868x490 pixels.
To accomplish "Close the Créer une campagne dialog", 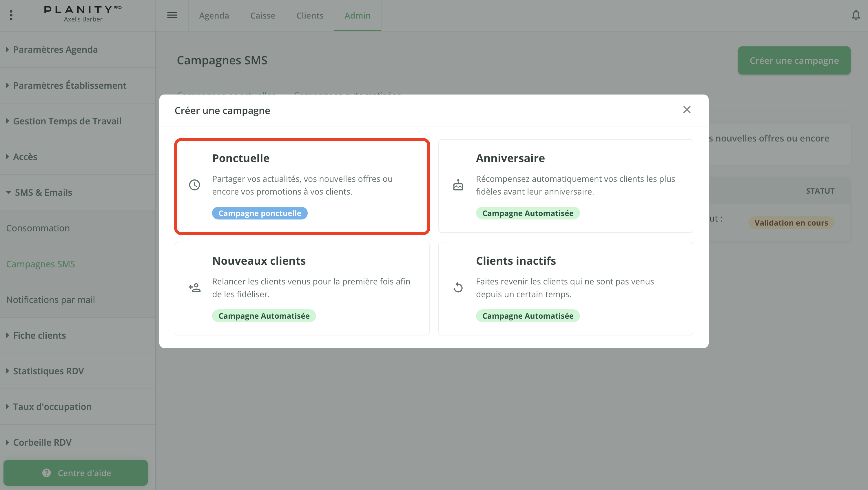I will (x=687, y=110).
